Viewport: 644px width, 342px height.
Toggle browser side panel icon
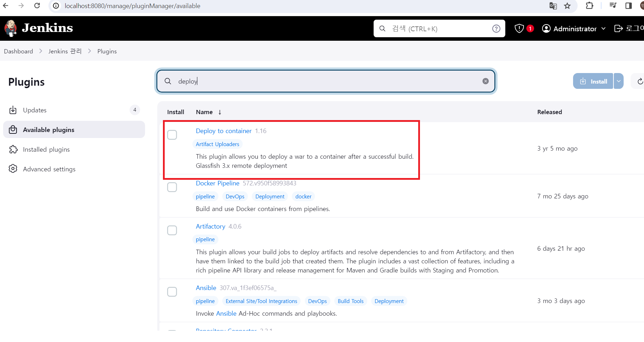click(629, 6)
